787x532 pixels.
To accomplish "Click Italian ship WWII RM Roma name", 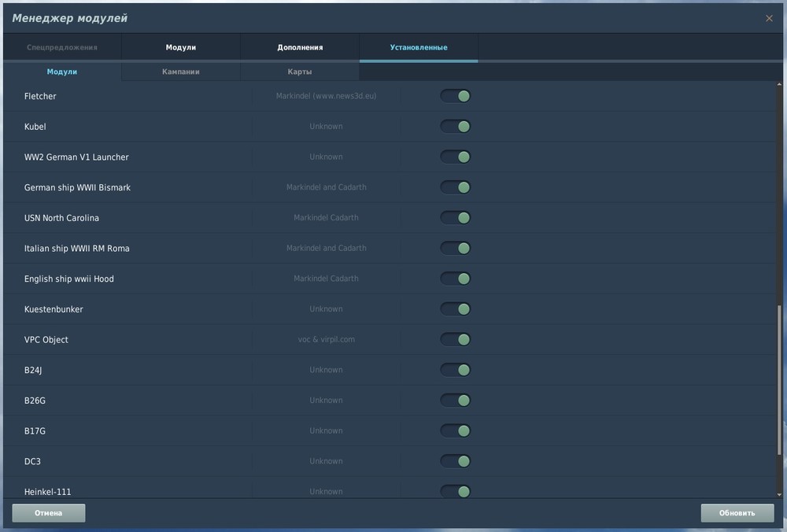I will [x=77, y=249].
